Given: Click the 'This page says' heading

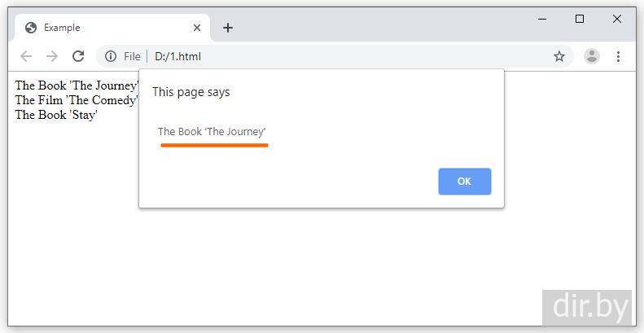Looking at the screenshot, I should click(x=191, y=92).
